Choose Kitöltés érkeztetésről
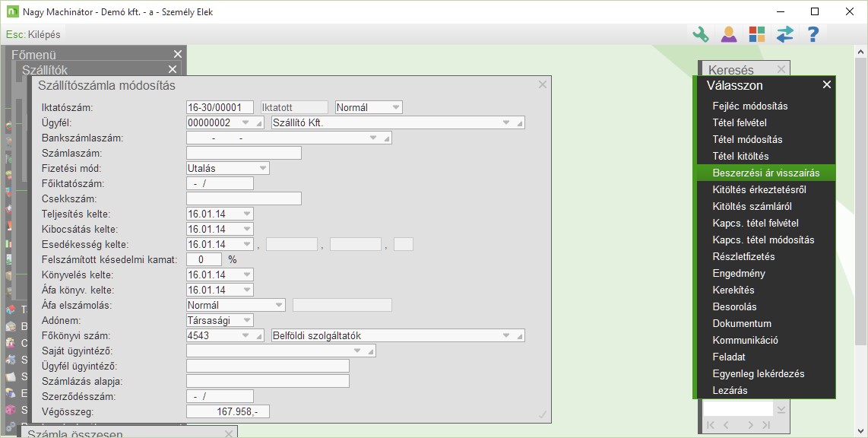This screenshot has width=868, height=438. pos(765,189)
